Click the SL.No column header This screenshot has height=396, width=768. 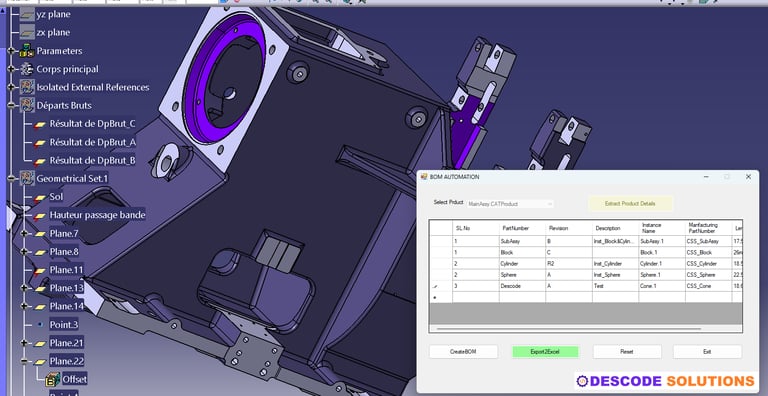coord(476,228)
